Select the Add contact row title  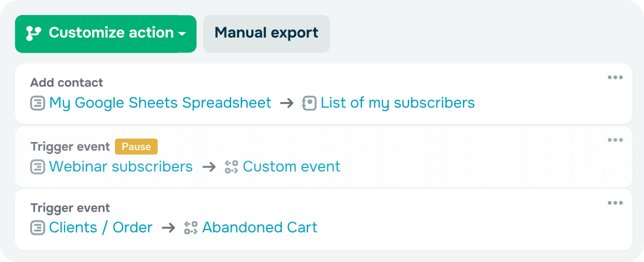click(67, 83)
